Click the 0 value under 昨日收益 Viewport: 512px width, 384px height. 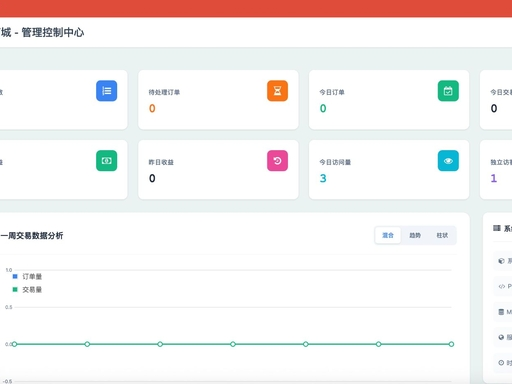click(x=152, y=178)
